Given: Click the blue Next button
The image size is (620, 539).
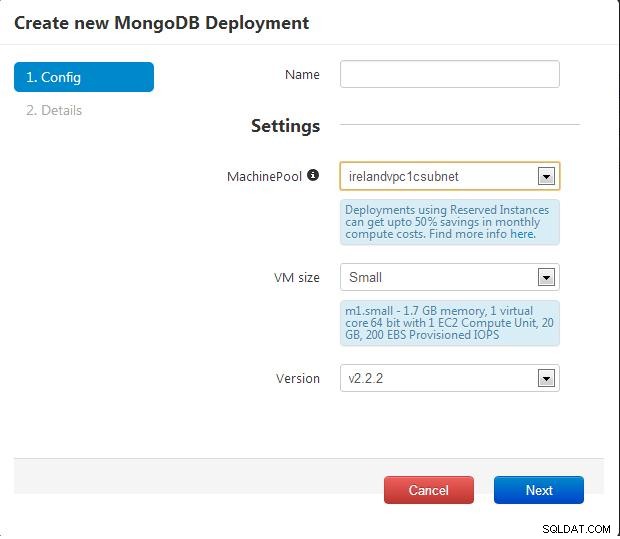Looking at the screenshot, I should tap(539, 490).
